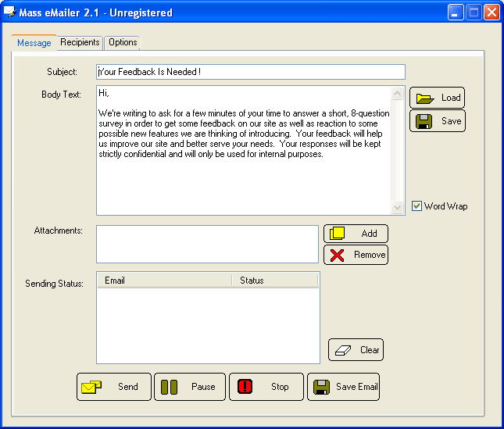Click the Status column header
This screenshot has width=504, height=429.
click(275, 281)
